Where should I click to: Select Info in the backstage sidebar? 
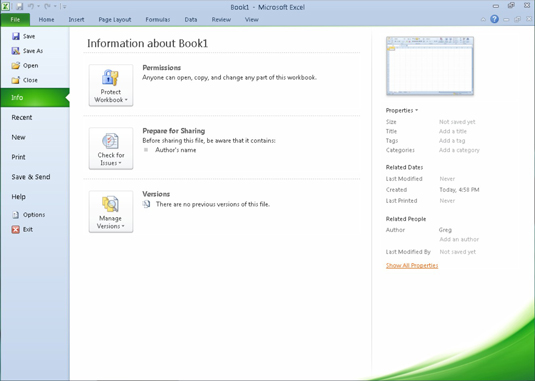(35, 98)
